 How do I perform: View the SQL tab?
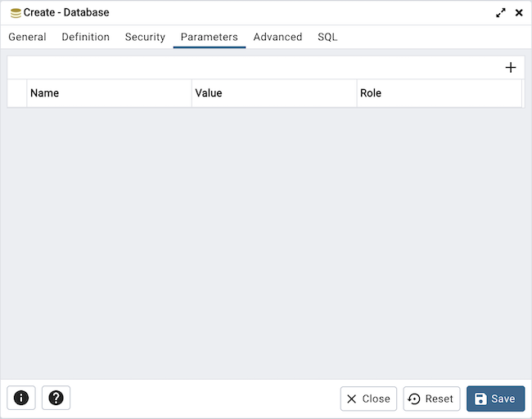(x=327, y=37)
